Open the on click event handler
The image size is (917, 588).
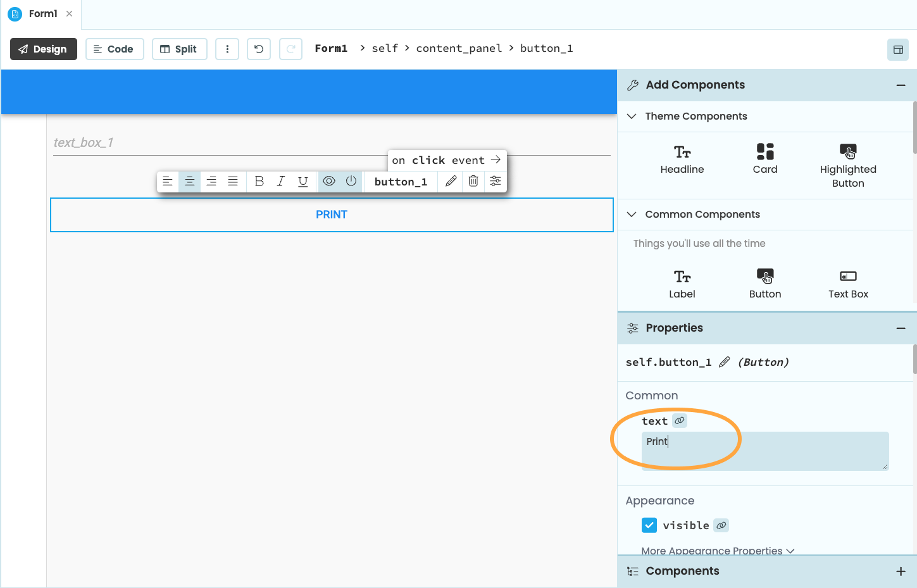coord(447,160)
